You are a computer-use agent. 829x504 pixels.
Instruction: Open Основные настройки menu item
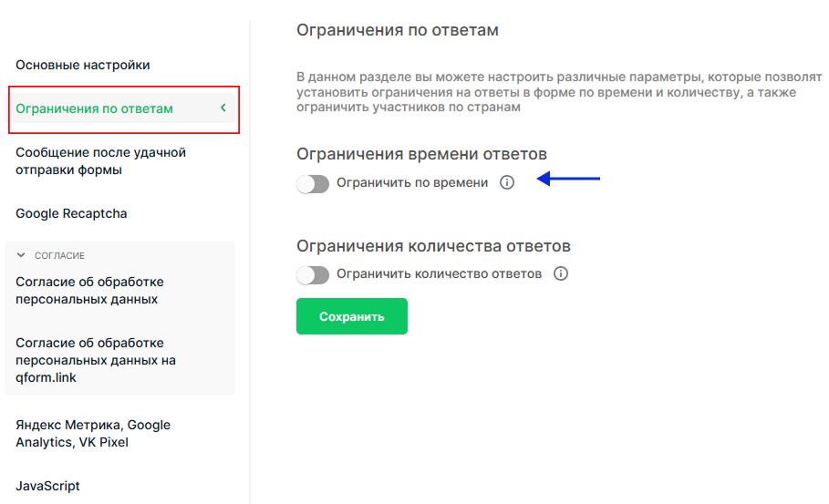point(82,65)
